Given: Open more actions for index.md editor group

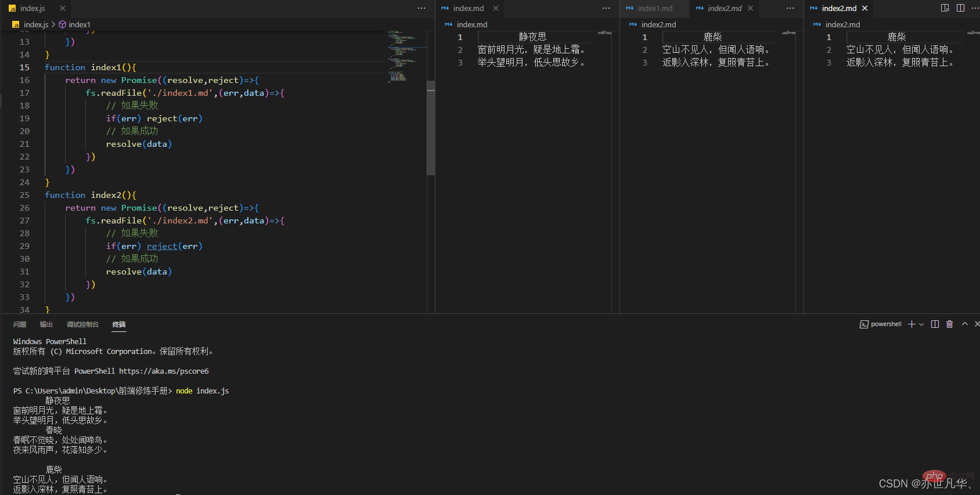Looking at the screenshot, I should pos(606,8).
